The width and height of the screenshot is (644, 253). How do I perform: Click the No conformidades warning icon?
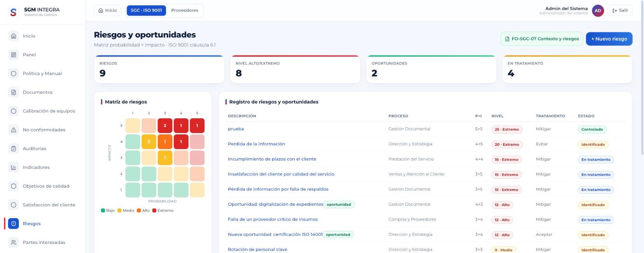[14, 130]
